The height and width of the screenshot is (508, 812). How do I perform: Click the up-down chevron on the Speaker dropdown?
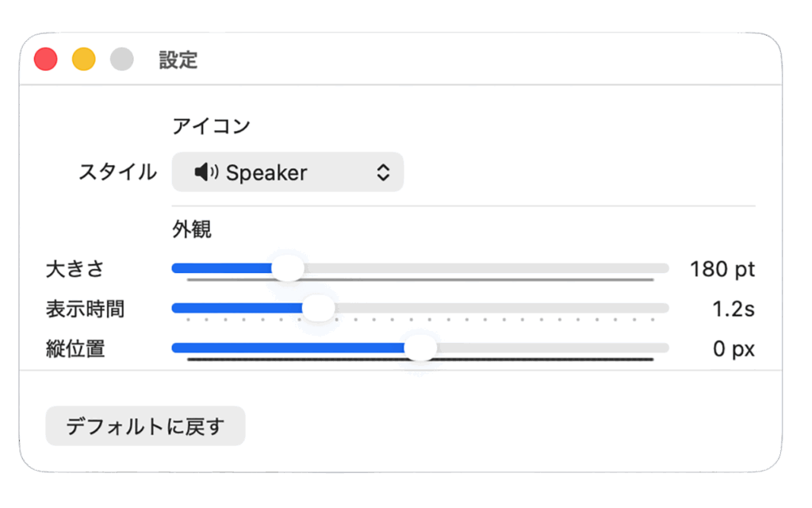coord(383,172)
